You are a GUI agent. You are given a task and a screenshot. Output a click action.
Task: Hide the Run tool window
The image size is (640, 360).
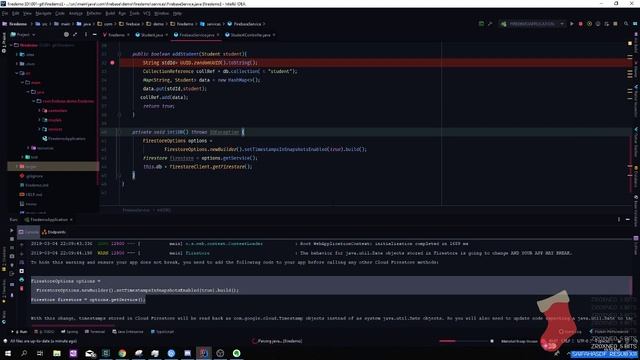[x=627, y=220]
